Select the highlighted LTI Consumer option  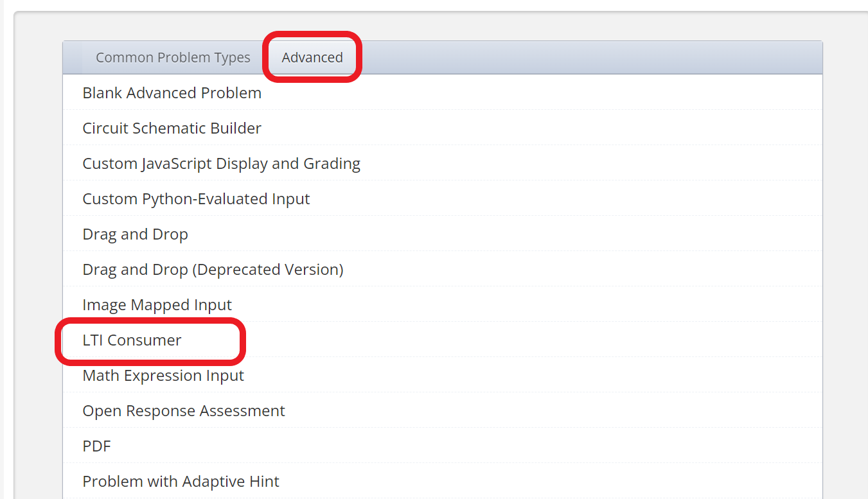132,340
